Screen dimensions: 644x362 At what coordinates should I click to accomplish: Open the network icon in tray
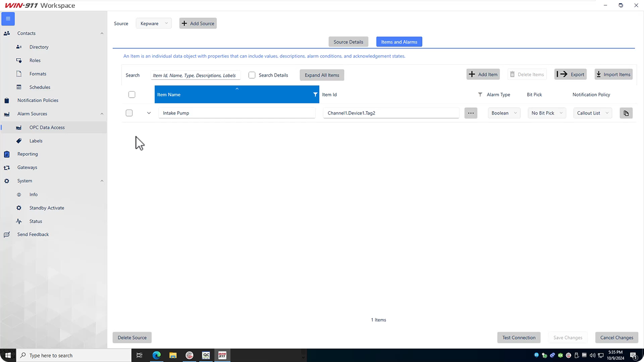(x=600, y=355)
